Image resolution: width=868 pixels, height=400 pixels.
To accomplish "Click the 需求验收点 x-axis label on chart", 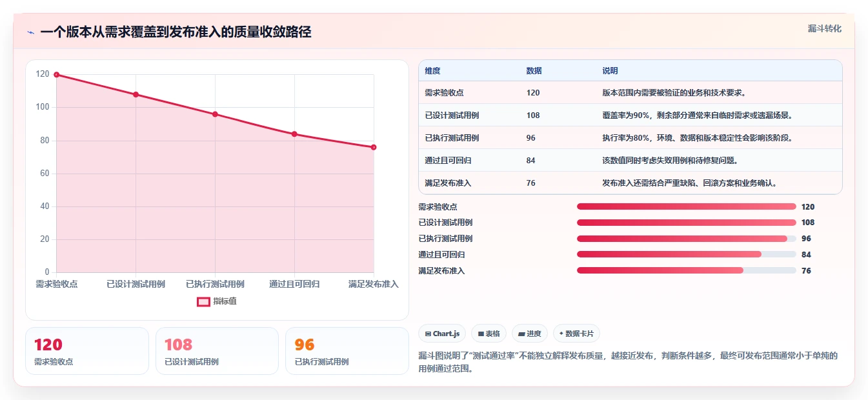I will 56,284.
